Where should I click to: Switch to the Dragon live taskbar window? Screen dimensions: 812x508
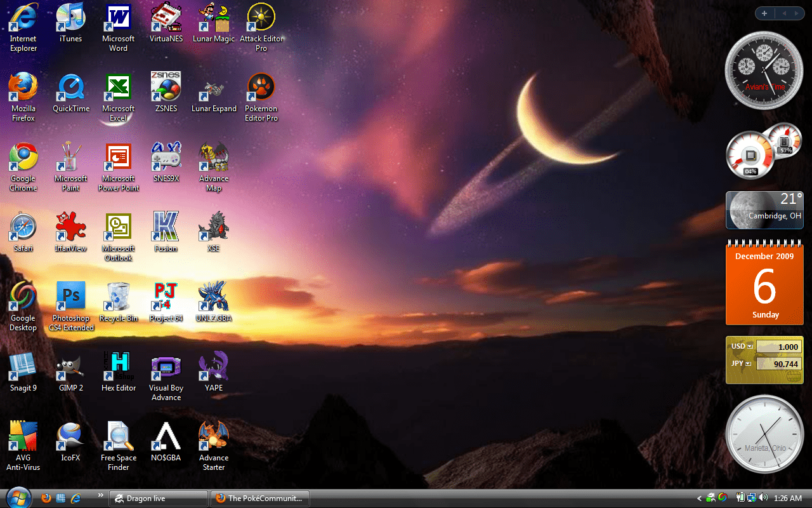[x=159, y=498]
